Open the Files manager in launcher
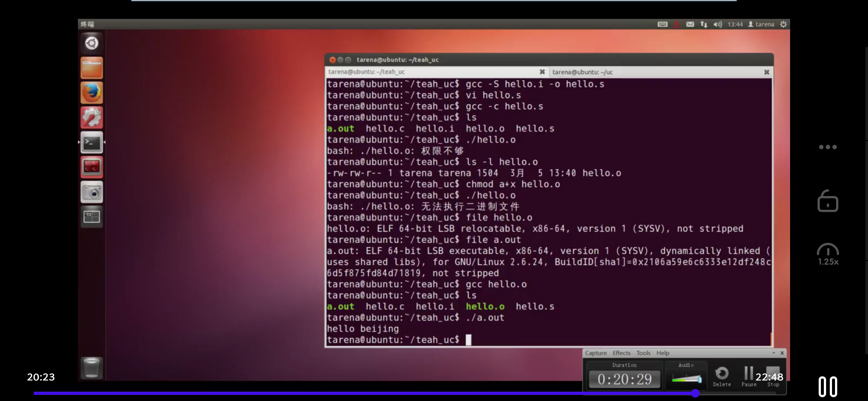The width and height of the screenshot is (868, 401). [x=92, y=68]
